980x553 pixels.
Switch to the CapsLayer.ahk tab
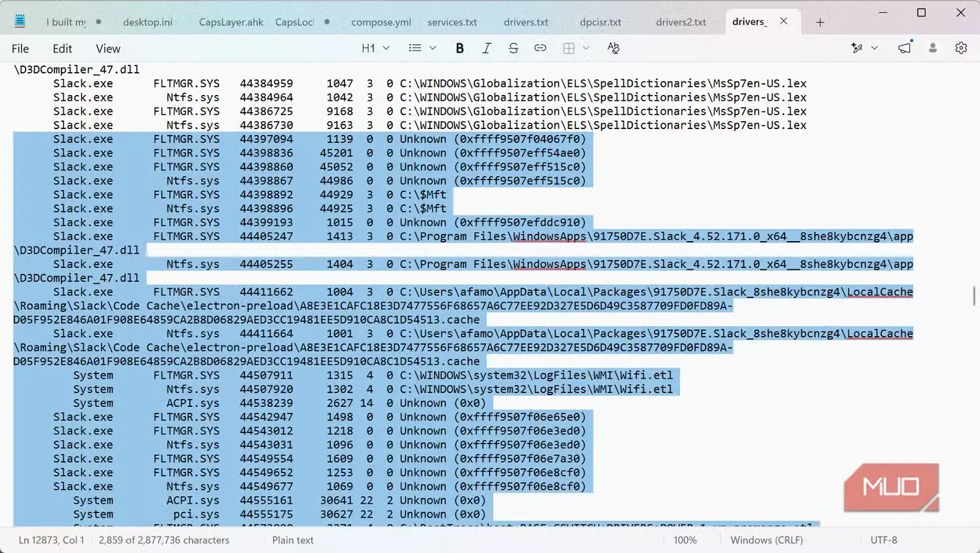click(231, 22)
